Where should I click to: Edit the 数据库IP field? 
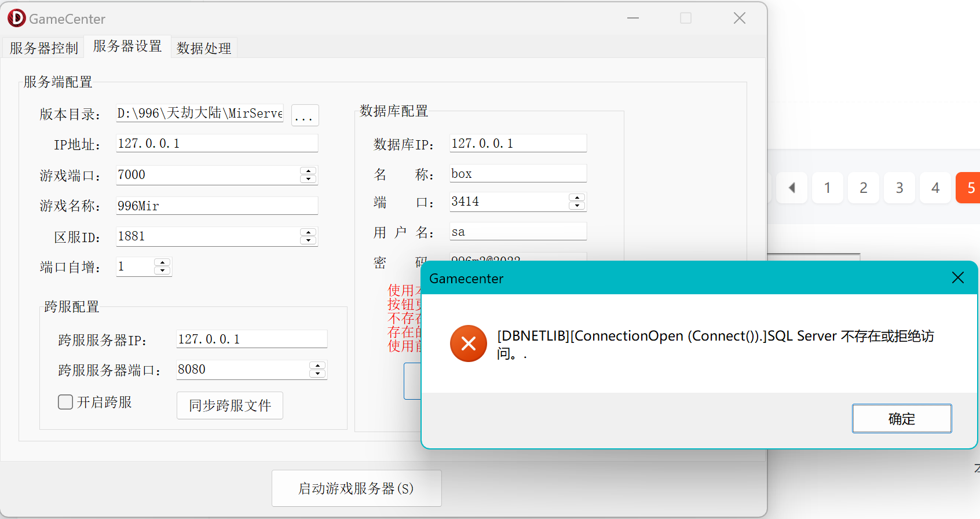tap(518, 143)
